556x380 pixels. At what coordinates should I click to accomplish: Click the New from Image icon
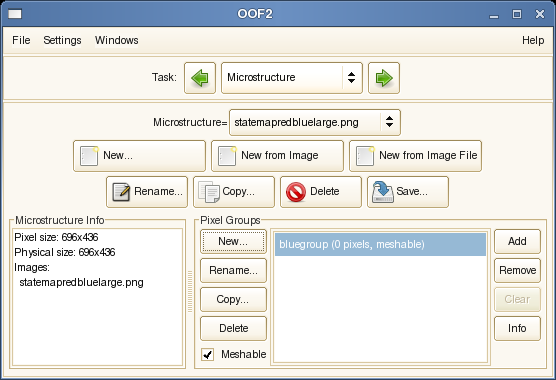(x=227, y=156)
